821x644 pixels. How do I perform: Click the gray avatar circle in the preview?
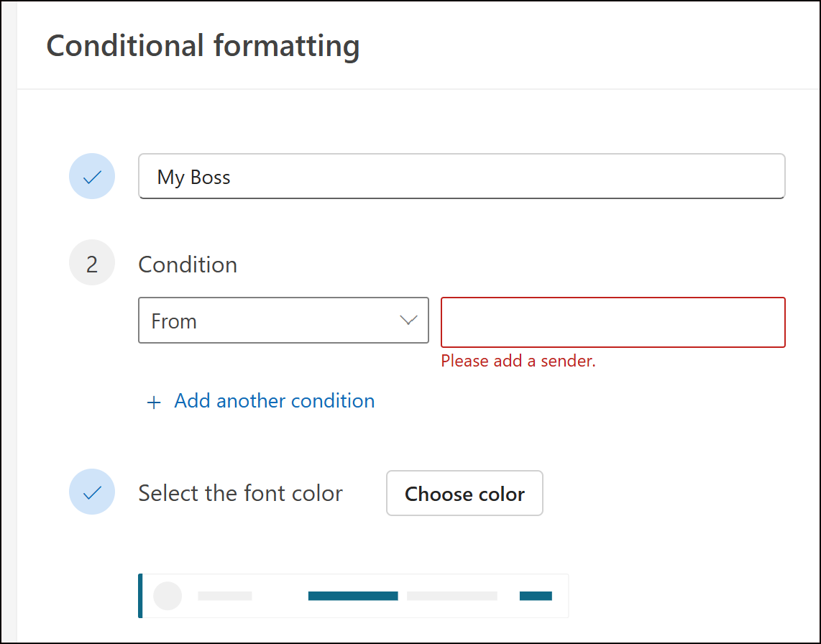click(x=168, y=596)
